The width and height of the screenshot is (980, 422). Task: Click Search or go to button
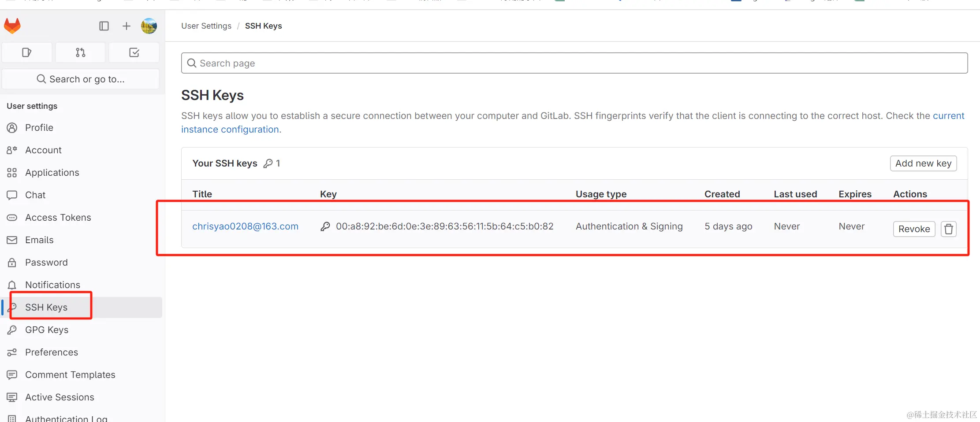click(x=81, y=79)
